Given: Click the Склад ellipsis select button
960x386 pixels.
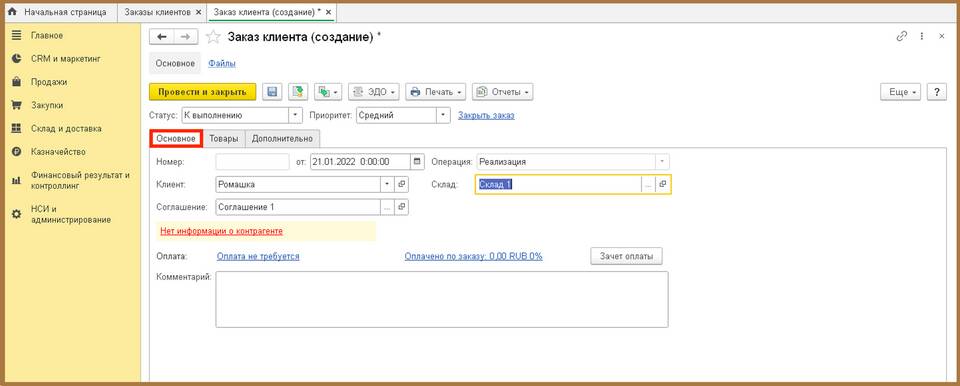Looking at the screenshot, I should click(648, 184).
